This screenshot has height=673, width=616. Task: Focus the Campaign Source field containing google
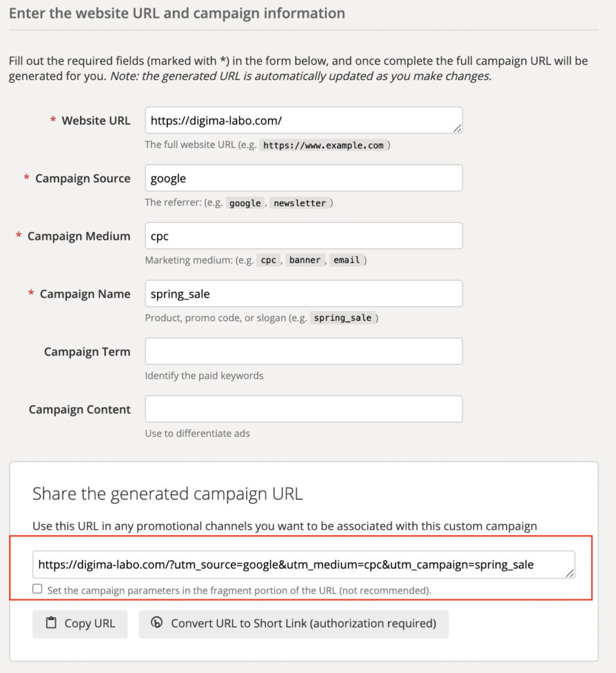click(x=303, y=178)
